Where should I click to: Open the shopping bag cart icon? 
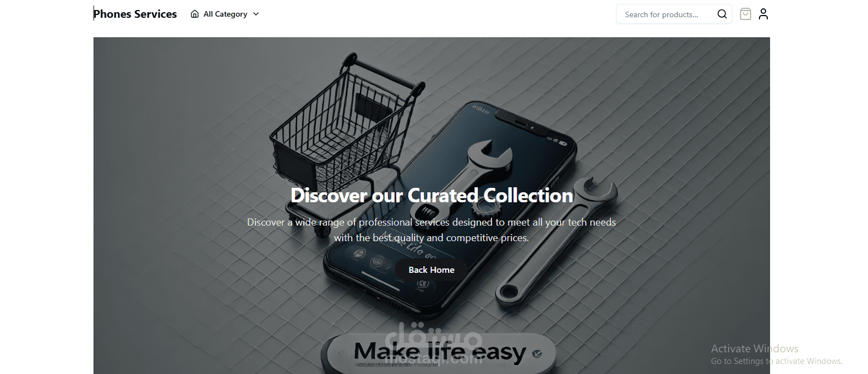point(745,14)
